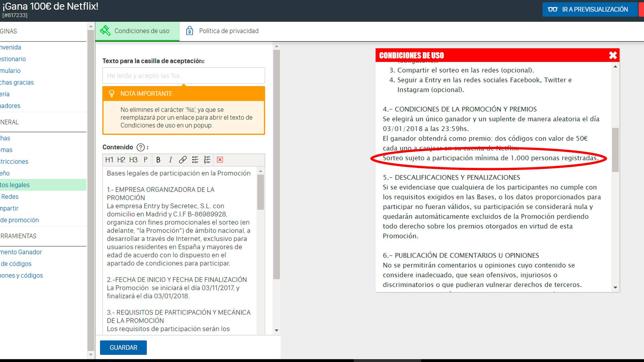Click the form panel scroll up arrow
This screenshot has width=644, height=362.
click(276, 47)
